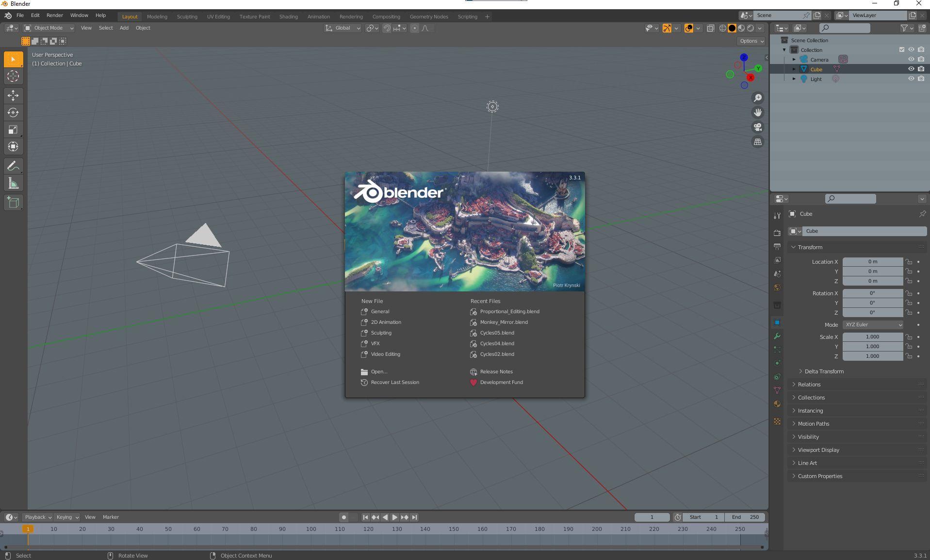Image resolution: width=930 pixels, height=560 pixels.
Task: Open the Modifier properties wrench tab
Action: (777, 336)
